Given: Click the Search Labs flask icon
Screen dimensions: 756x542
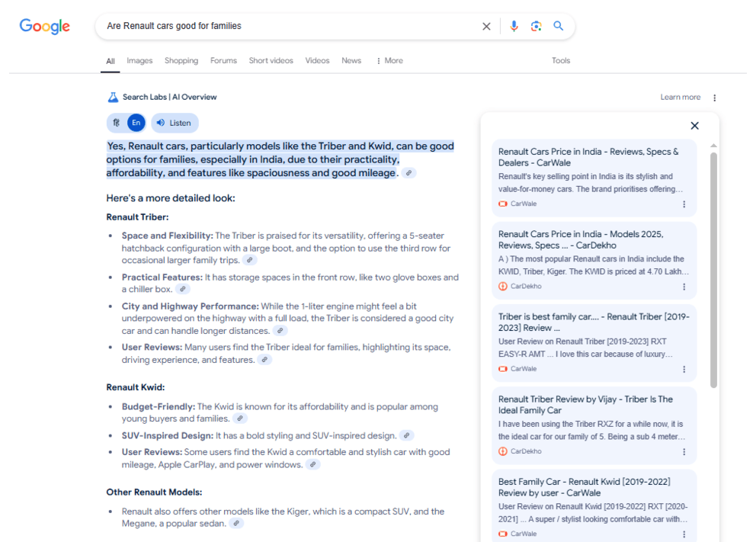Looking at the screenshot, I should point(113,98).
